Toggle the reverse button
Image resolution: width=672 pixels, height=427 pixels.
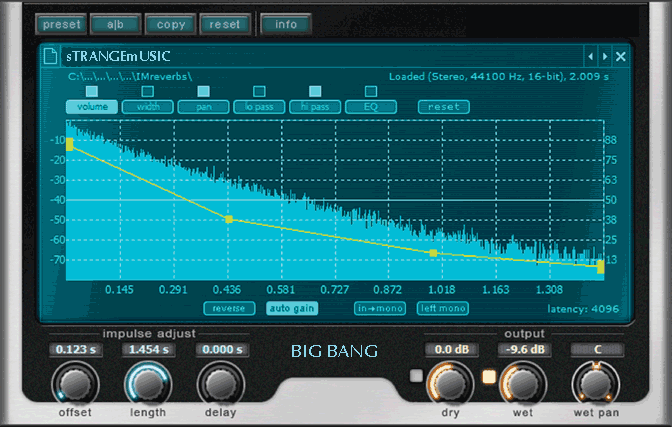coord(229,308)
